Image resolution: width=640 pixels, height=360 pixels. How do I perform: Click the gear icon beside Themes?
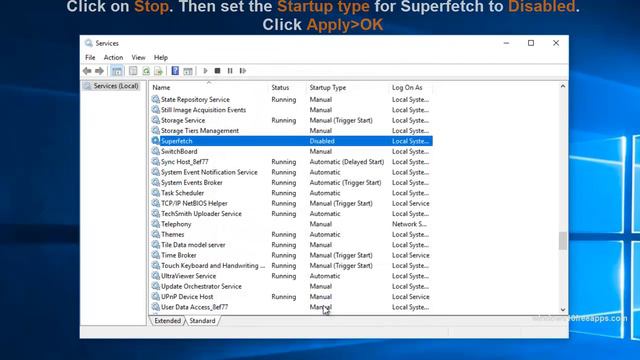pos(156,234)
